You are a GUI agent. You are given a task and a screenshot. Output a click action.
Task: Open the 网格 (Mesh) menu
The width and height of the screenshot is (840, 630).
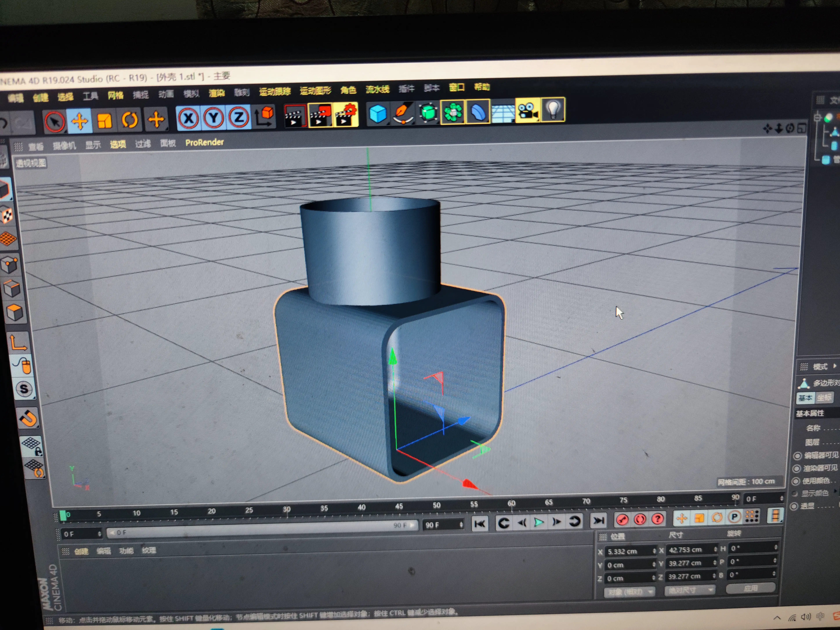tap(115, 95)
